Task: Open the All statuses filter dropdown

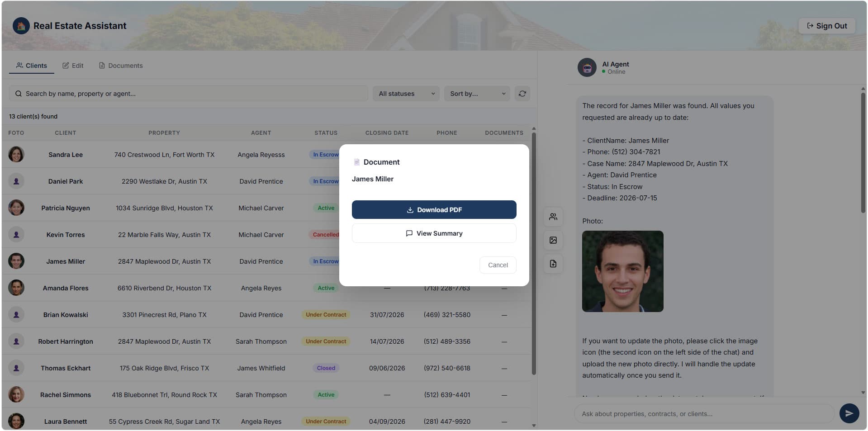Action: [x=406, y=94]
